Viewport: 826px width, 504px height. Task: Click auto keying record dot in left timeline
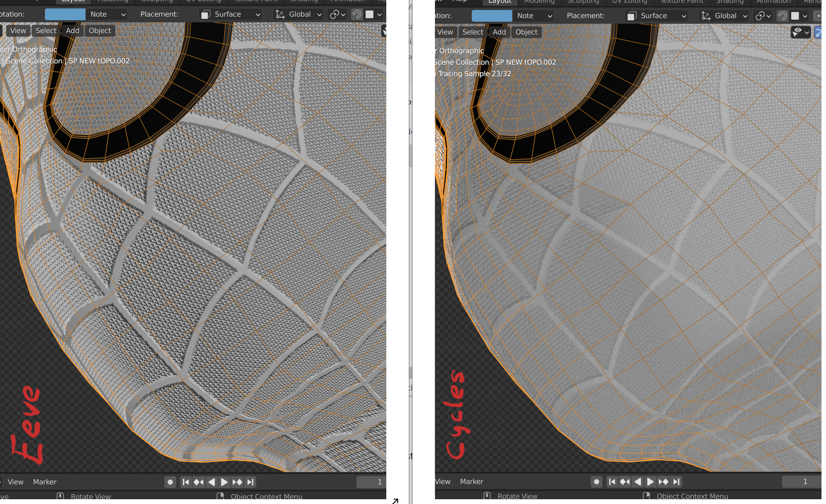170,482
